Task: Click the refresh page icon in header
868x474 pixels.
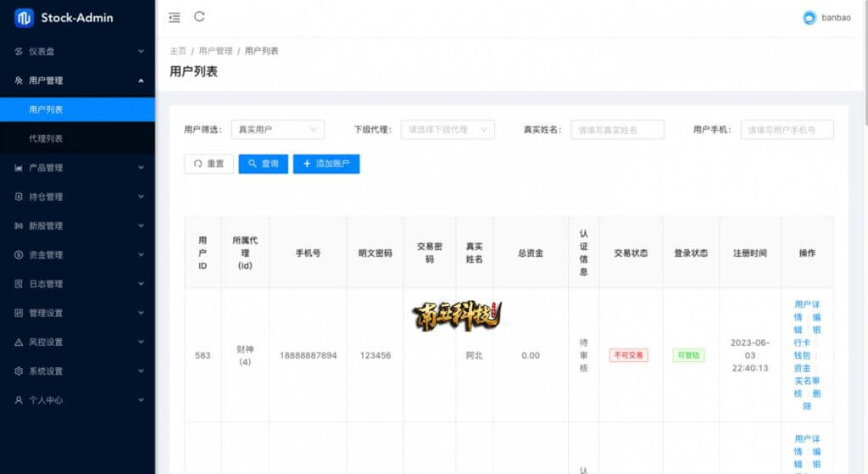Action: point(199,17)
